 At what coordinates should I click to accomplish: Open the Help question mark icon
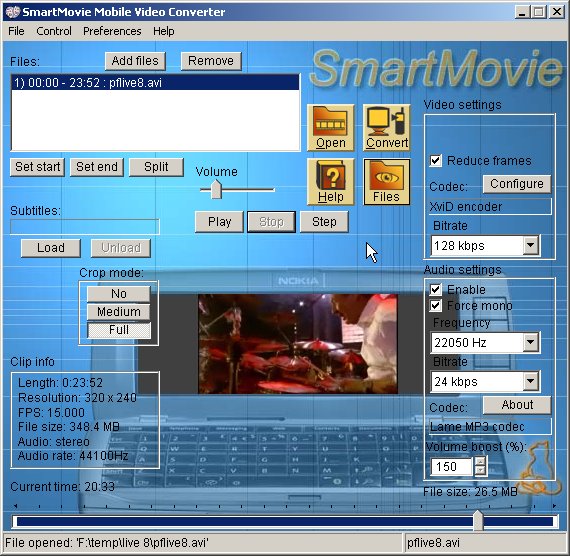pyautogui.click(x=330, y=182)
